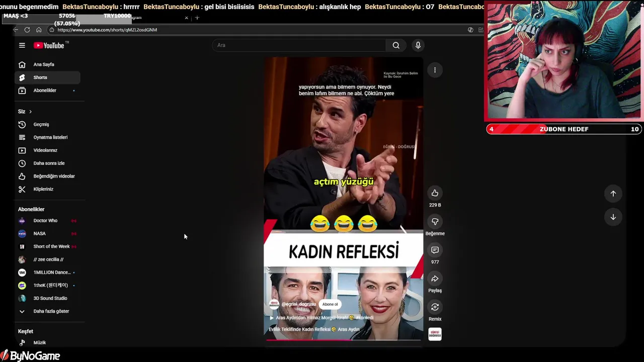Screen dimensions: 644x362
Task: Close the current browser tab
Action: pos(186,18)
